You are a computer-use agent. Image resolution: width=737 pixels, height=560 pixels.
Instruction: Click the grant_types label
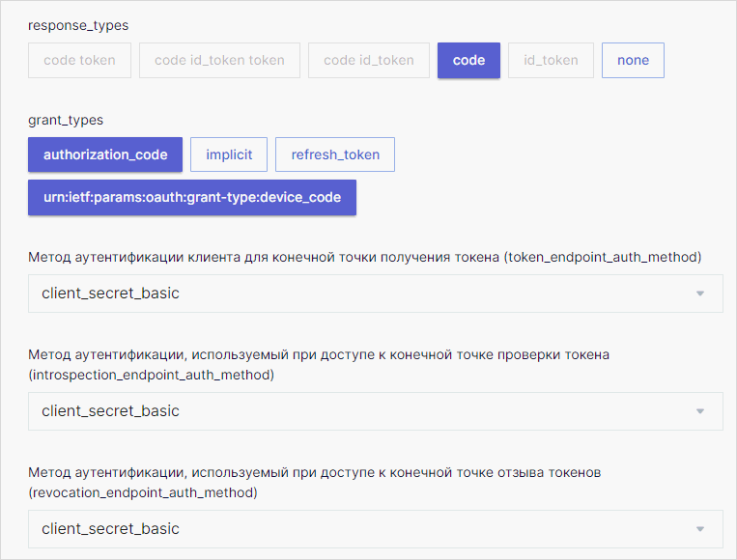66,121
